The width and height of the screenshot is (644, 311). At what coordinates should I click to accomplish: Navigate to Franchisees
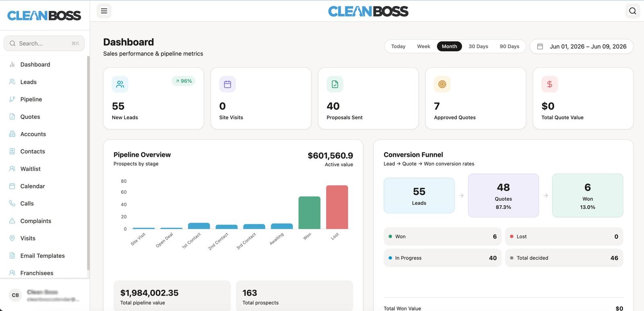tap(44, 273)
